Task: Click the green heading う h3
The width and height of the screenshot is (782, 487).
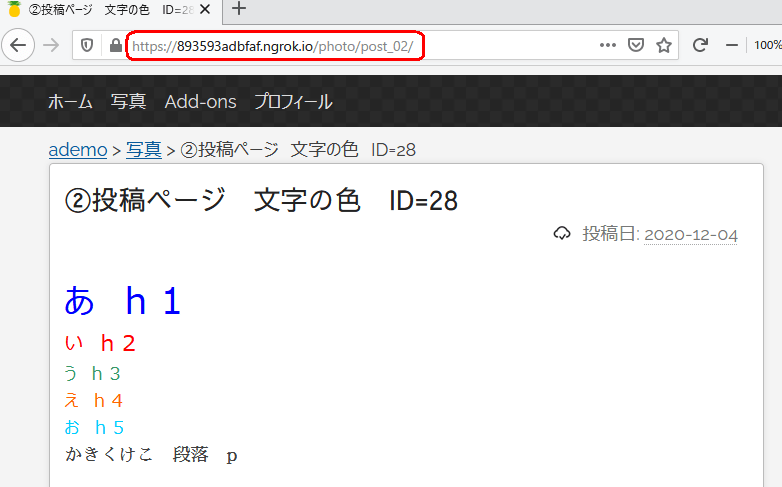Action: click(92, 374)
